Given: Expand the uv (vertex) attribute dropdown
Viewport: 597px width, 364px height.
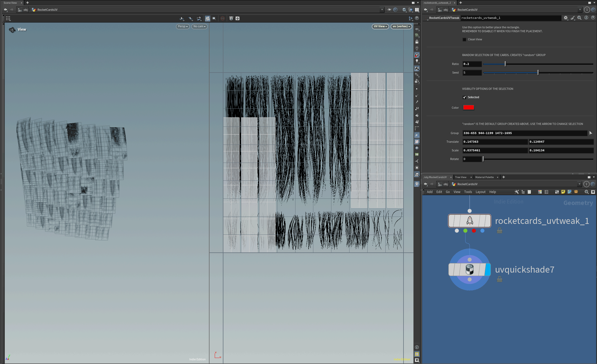Looking at the screenshot, I should tap(401, 26).
